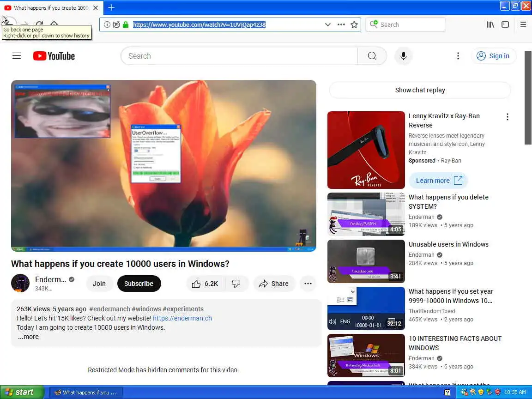Open the #experiments hashtag
This screenshot has width=532, height=399.
point(183,309)
